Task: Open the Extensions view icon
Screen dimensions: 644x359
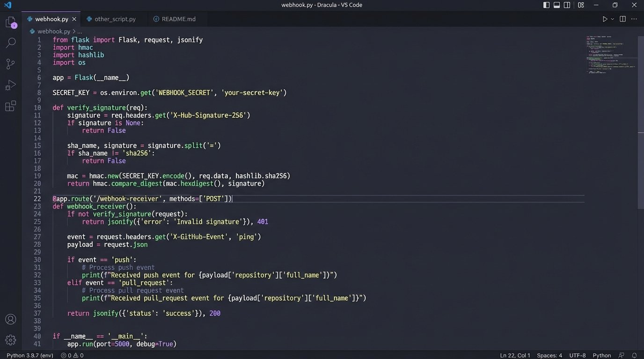Action: point(10,106)
